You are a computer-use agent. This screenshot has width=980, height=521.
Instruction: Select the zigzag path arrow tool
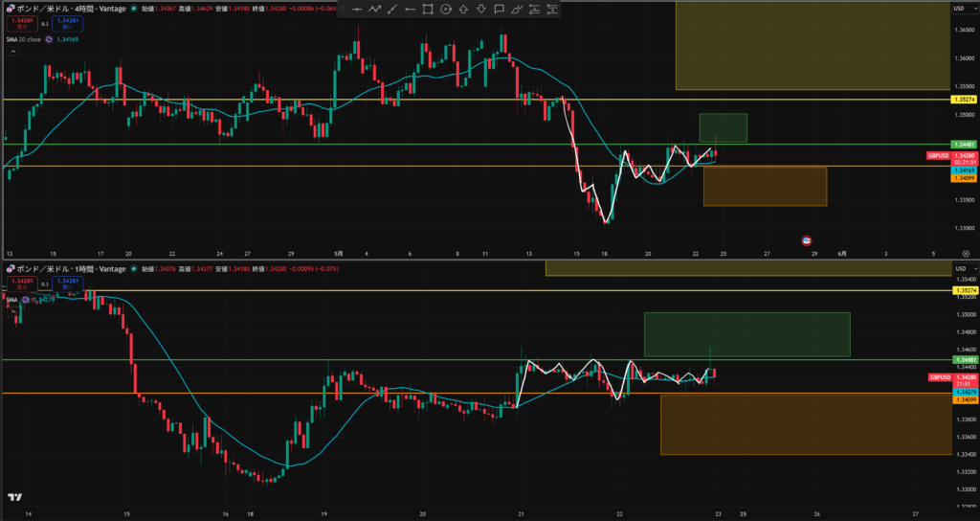[374, 10]
